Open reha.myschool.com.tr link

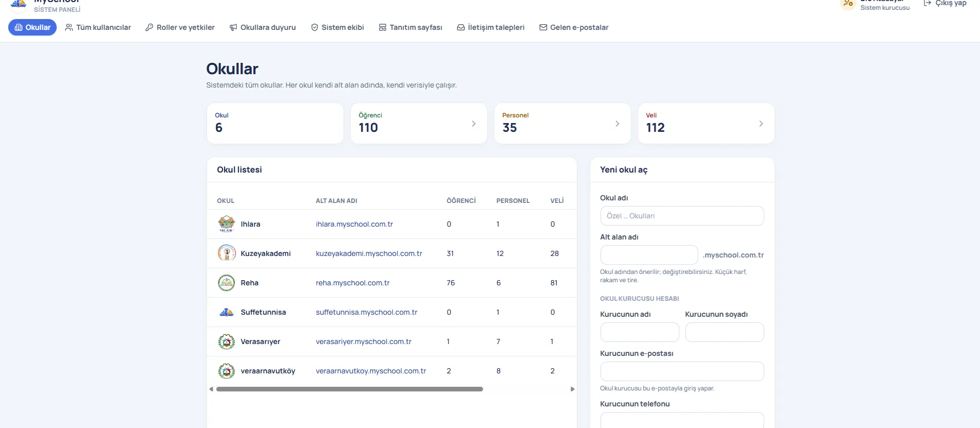pyautogui.click(x=353, y=283)
